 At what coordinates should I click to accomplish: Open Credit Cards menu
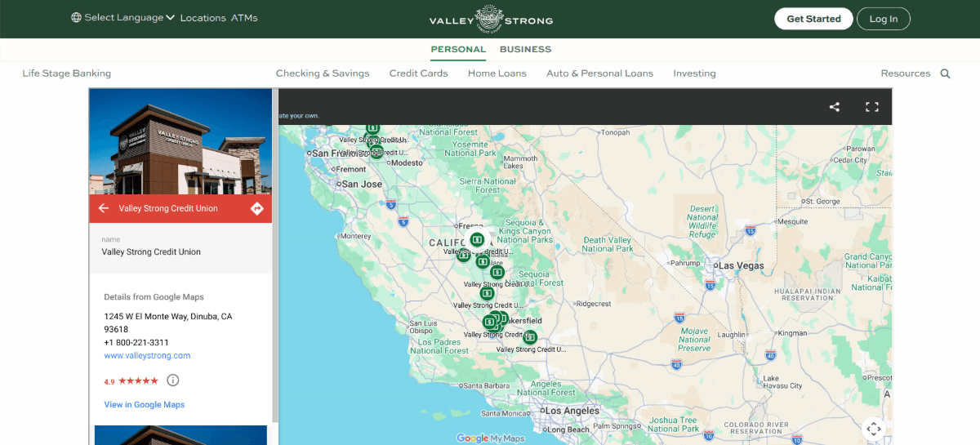[418, 73]
